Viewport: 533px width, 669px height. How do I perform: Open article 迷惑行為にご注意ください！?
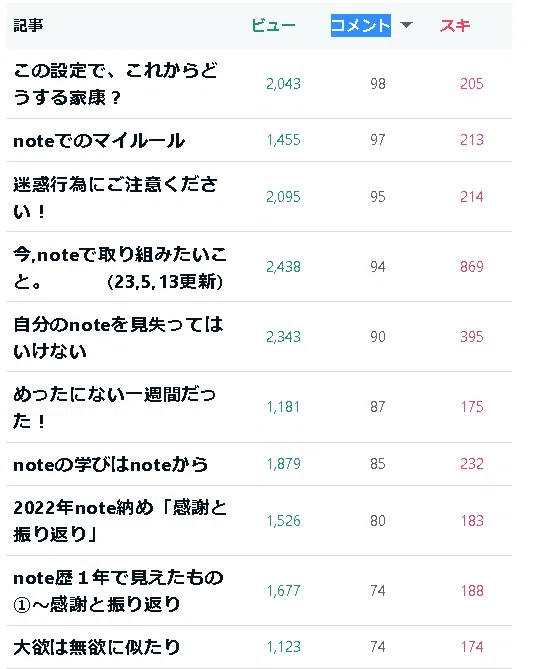[115, 197]
